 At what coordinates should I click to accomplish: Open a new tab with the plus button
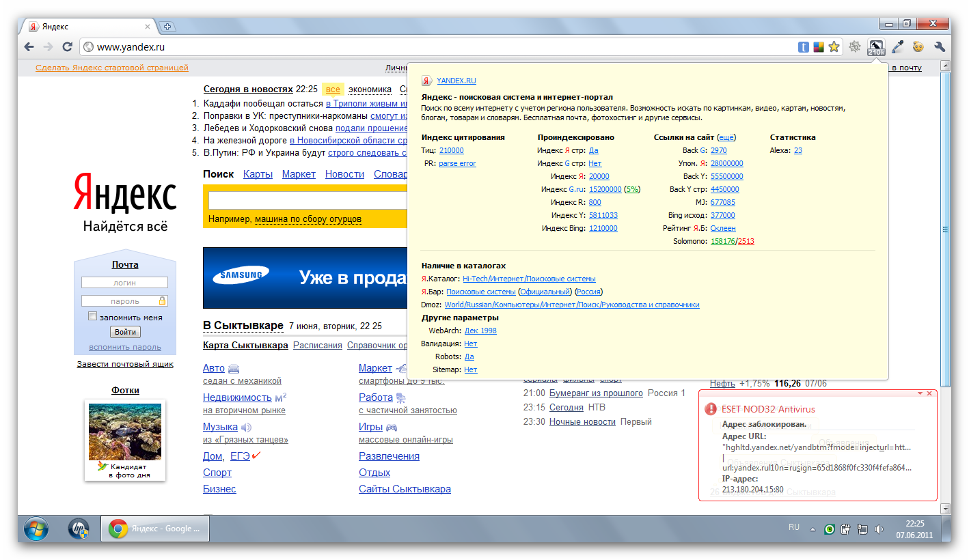coord(167,27)
